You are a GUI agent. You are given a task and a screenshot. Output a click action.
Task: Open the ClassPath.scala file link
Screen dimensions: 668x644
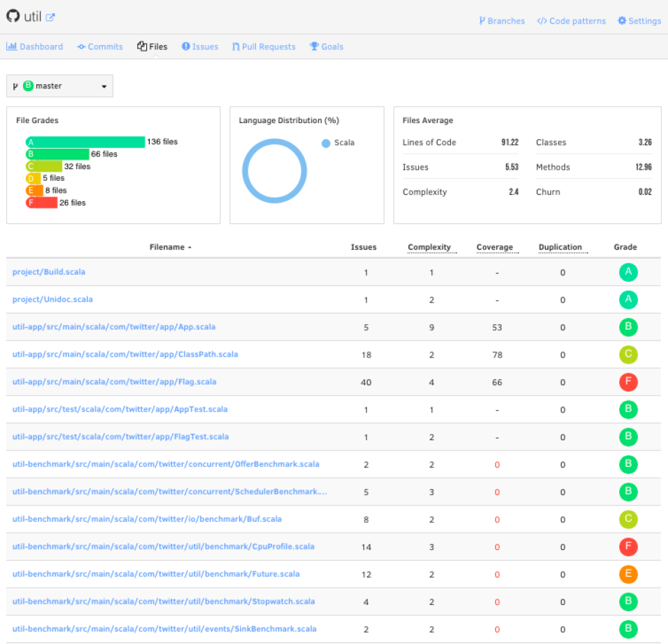click(125, 355)
